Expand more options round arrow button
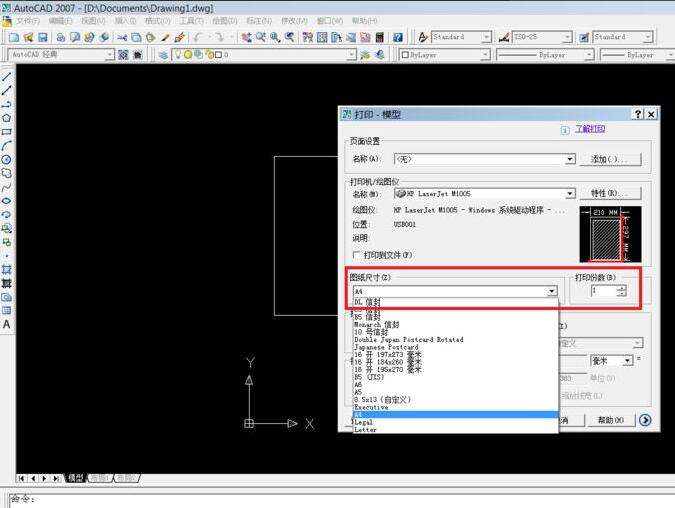Viewport: 675px width, 508px height. coord(645,420)
